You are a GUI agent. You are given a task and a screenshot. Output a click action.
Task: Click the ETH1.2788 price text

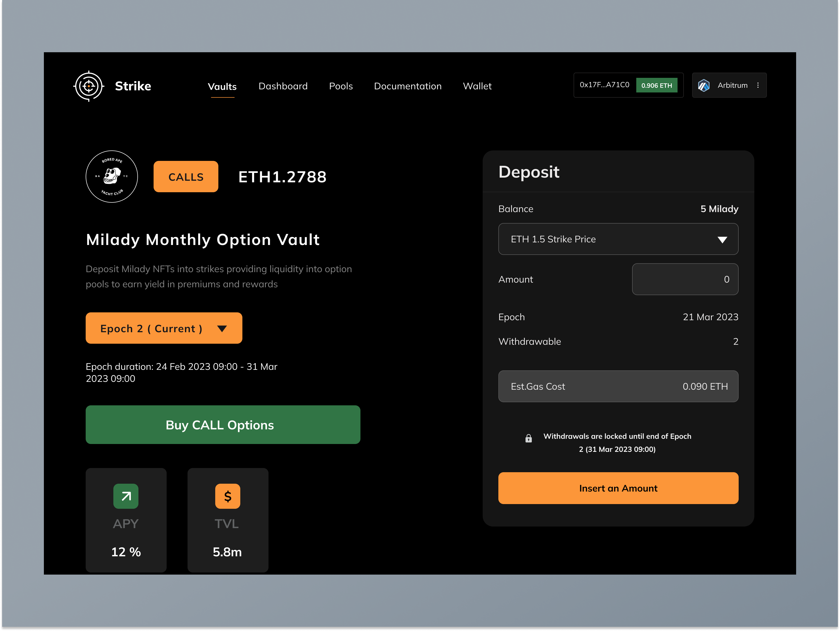click(282, 177)
